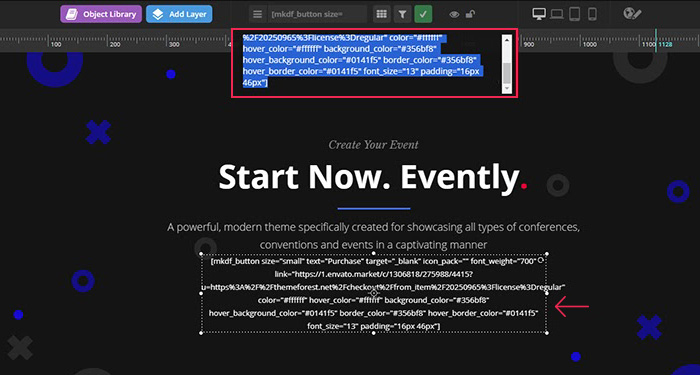The width and height of the screenshot is (700, 375).
Task: Switch to mobile phone view
Action: [592, 14]
